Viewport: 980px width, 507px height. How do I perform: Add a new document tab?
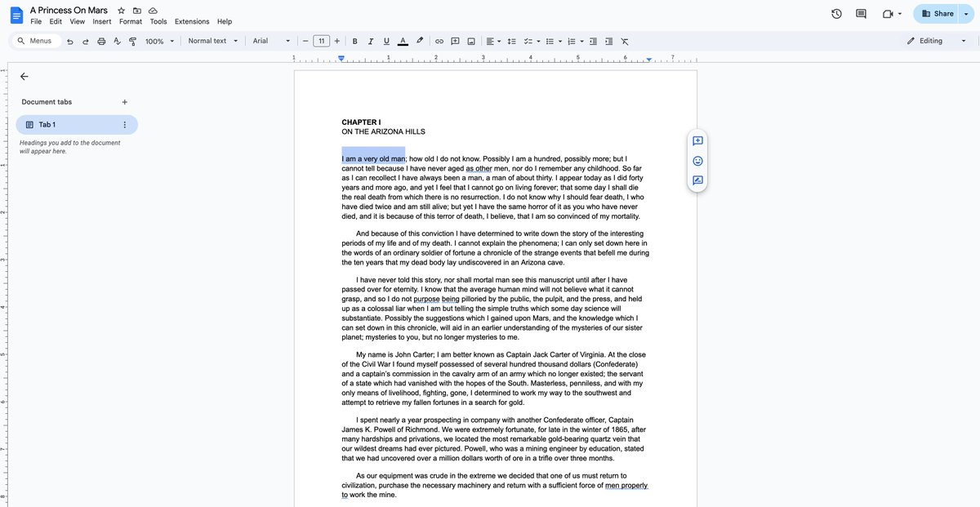pos(124,102)
